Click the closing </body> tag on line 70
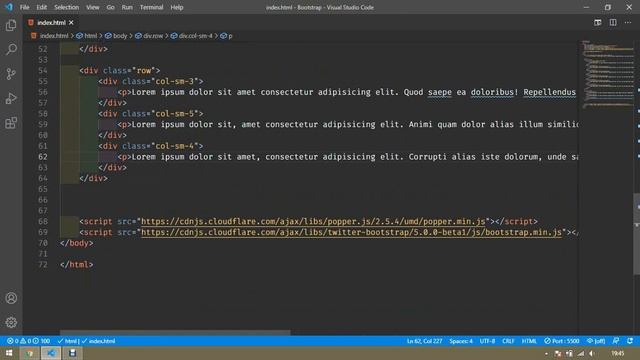640x360 pixels. pyautogui.click(x=76, y=243)
